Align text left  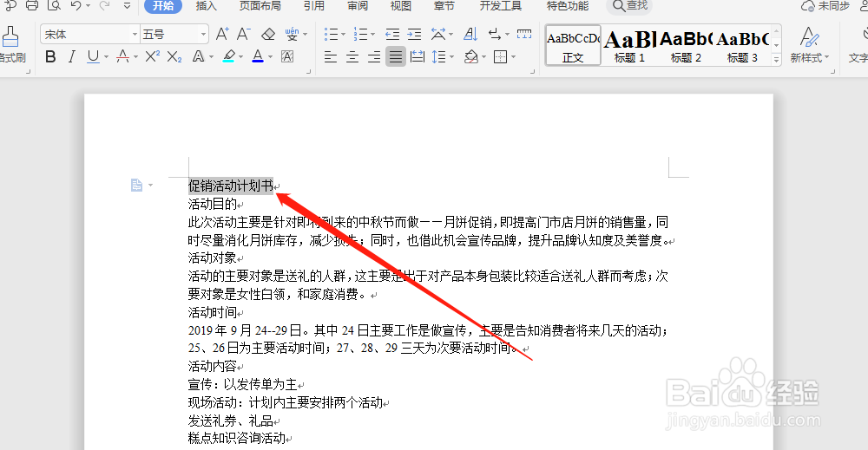[x=331, y=56]
